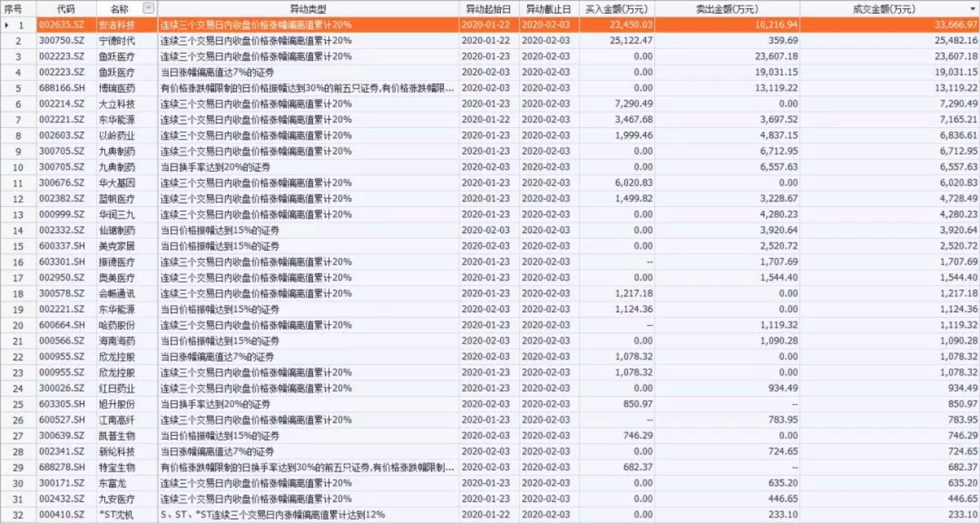Click the 代码 column header
The width and height of the screenshot is (980, 523).
pos(65,8)
